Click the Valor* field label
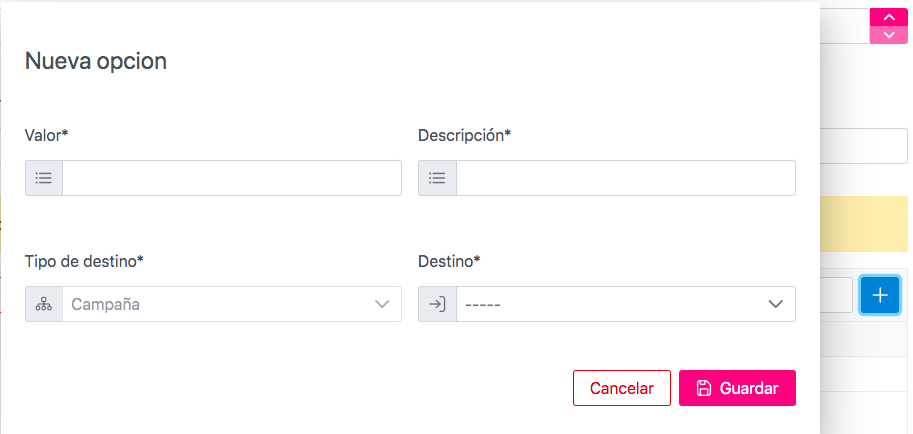 44,135
